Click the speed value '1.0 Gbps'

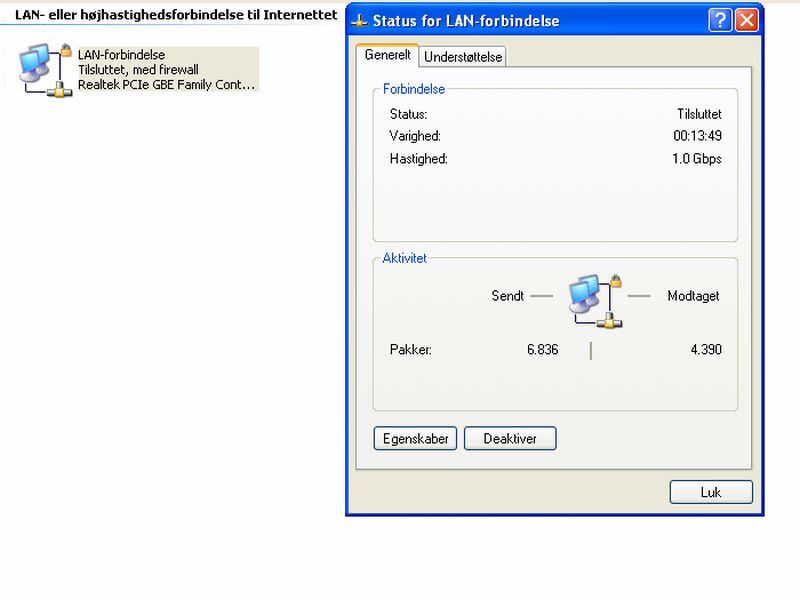(x=696, y=159)
